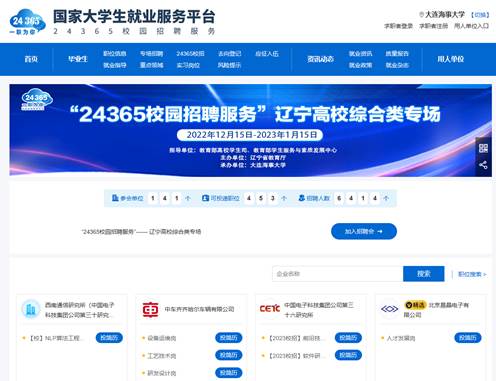496x381 pixels.
Task: Click the 切换 switch school link
Action: click(x=480, y=15)
